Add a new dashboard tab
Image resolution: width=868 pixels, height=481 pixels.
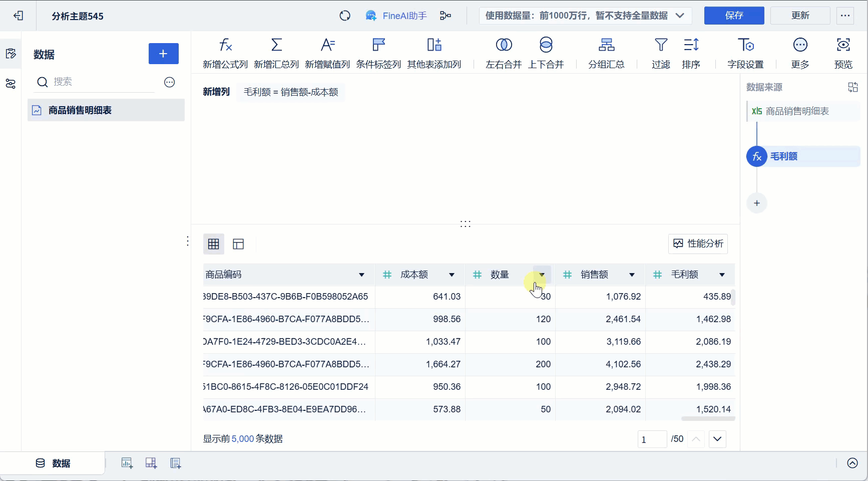tap(151, 463)
